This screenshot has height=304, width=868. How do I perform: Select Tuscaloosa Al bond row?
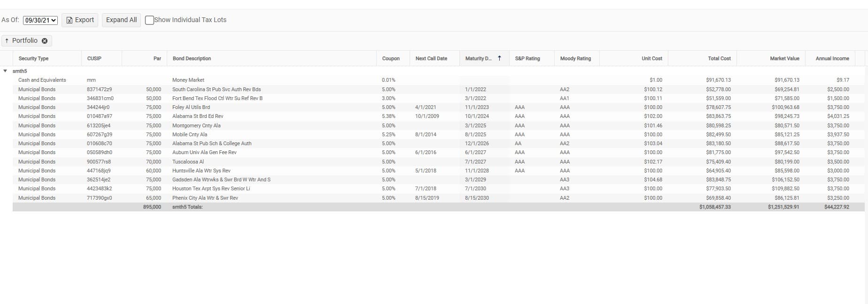tap(438, 162)
